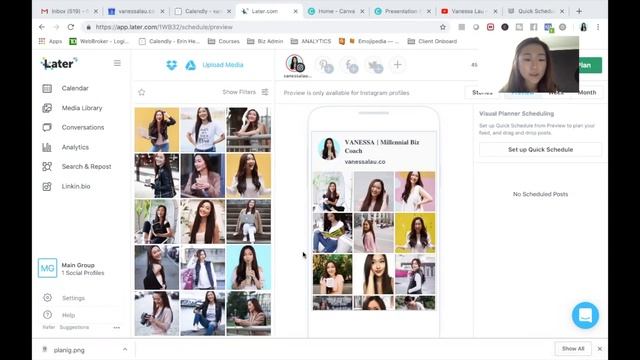Open the Client Onboard bookmark folder

pyautogui.click(x=432, y=41)
